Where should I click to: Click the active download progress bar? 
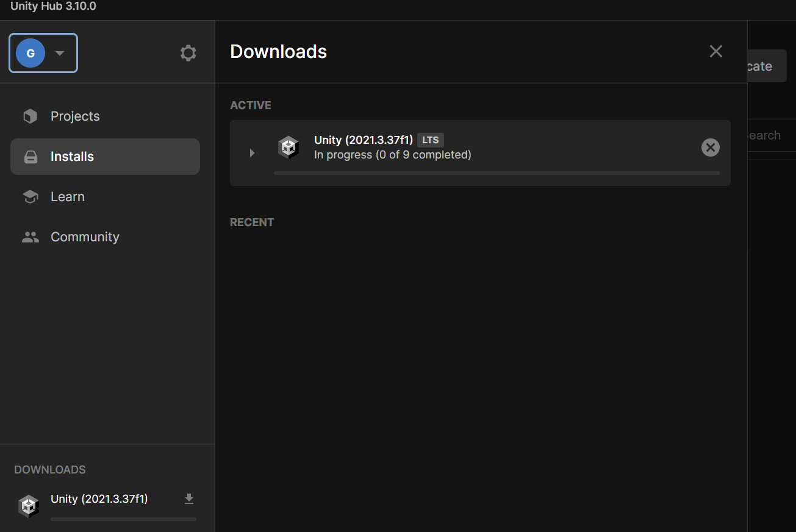(497, 173)
